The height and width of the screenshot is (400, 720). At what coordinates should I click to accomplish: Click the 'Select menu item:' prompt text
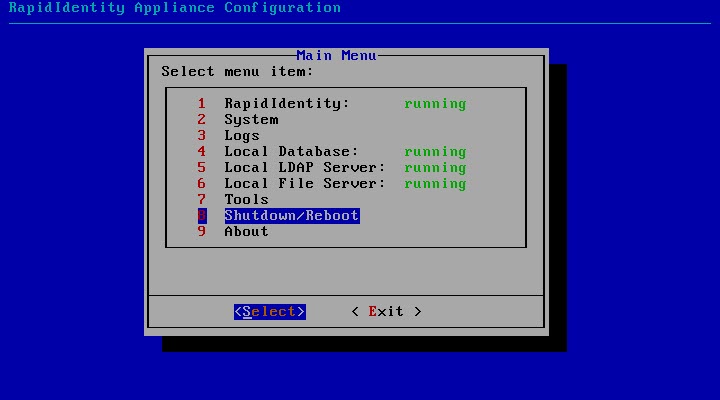pyautogui.click(x=237, y=72)
